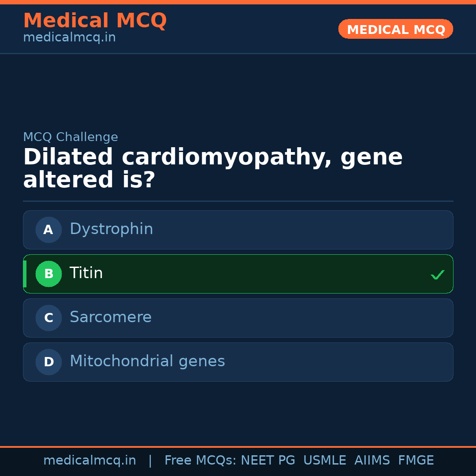Viewport: 476px width, 476px height.
Task: Open the medicalmcq.in link in the header
Action: click(69, 38)
